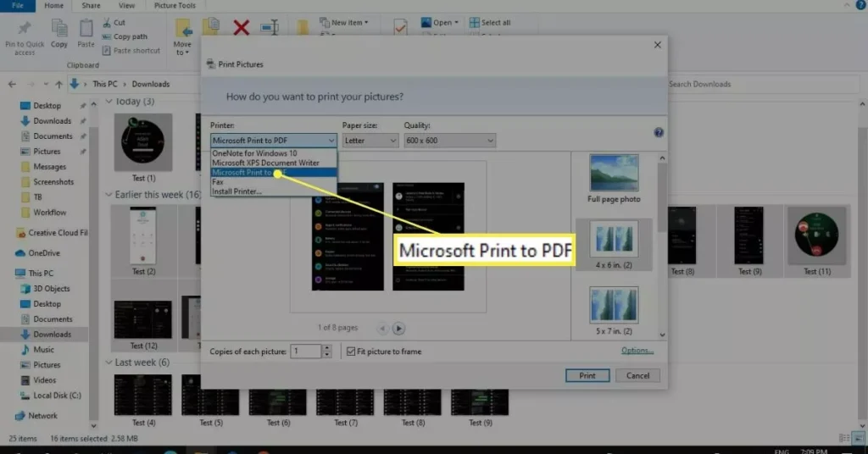The width and height of the screenshot is (868, 454).
Task: Choose Microsoft Print to PDF in list
Action: point(274,173)
